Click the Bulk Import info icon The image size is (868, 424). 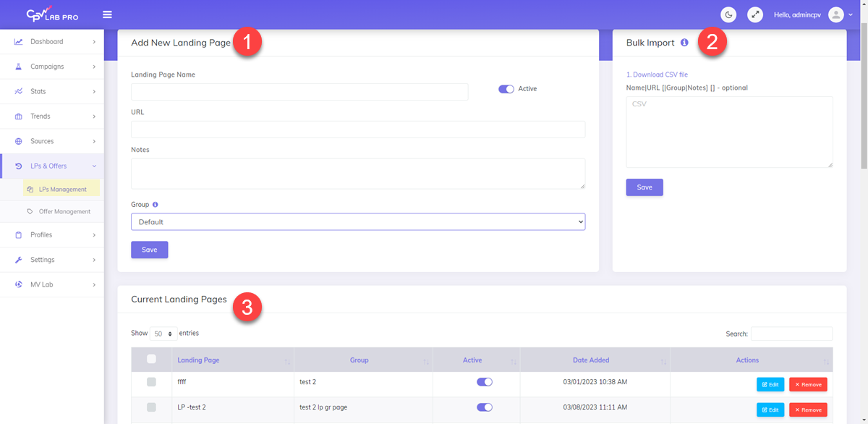point(684,42)
